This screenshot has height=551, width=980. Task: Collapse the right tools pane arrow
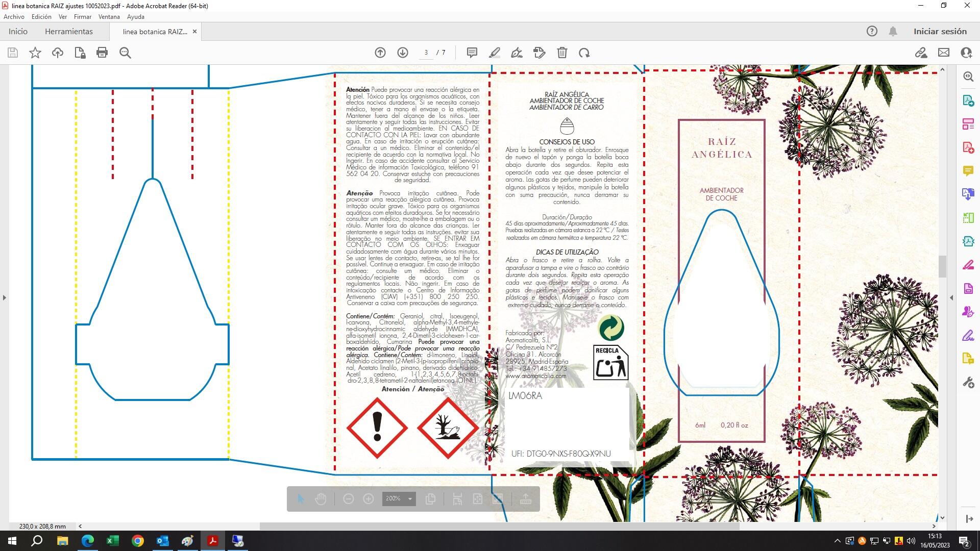(x=951, y=297)
